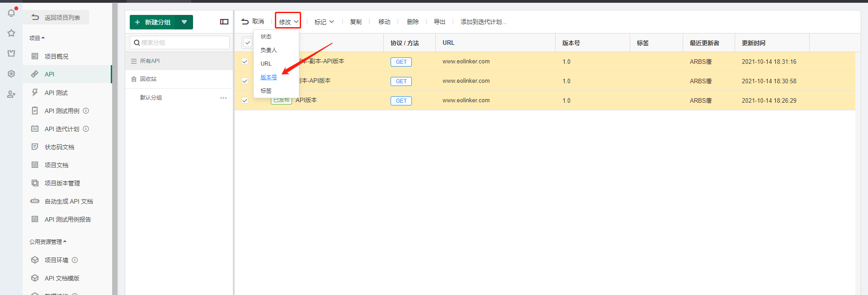Open API 测试用例 in sidebar
Screen dimensions: 868x295
click(x=62, y=111)
